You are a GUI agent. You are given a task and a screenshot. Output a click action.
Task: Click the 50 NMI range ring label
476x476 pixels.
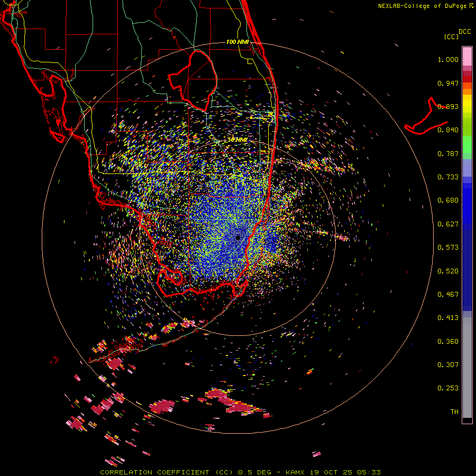(237, 140)
